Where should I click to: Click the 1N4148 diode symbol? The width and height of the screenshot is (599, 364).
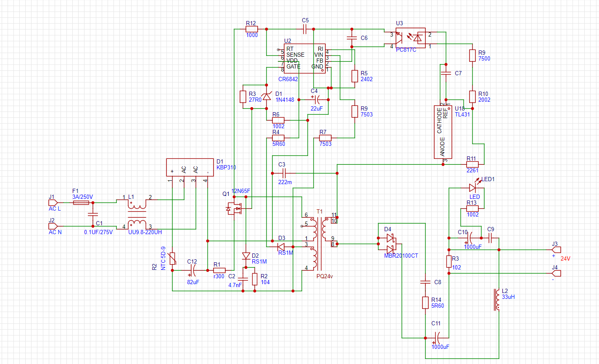[x=267, y=96]
